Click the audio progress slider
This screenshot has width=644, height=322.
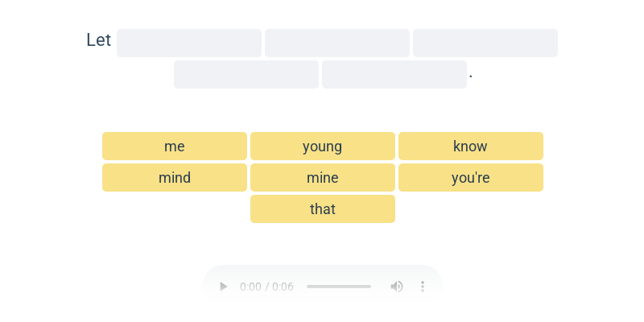click(339, 287)
